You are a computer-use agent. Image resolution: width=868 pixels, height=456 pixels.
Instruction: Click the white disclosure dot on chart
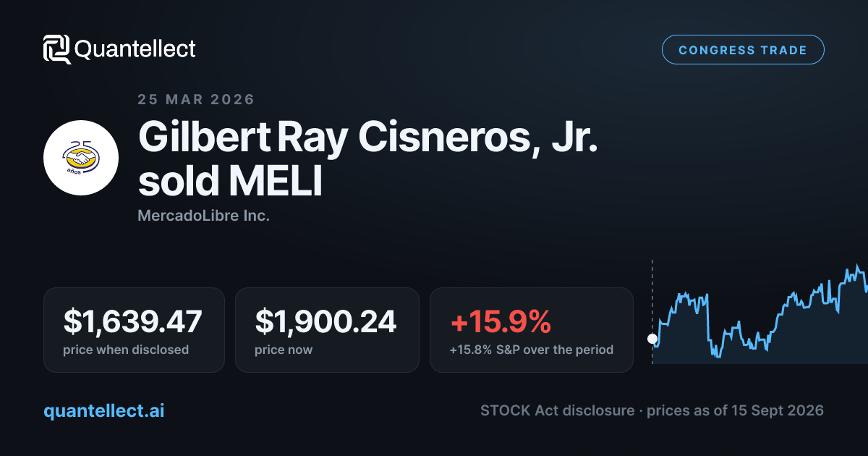pyautogui.click(x=652, y=339)
